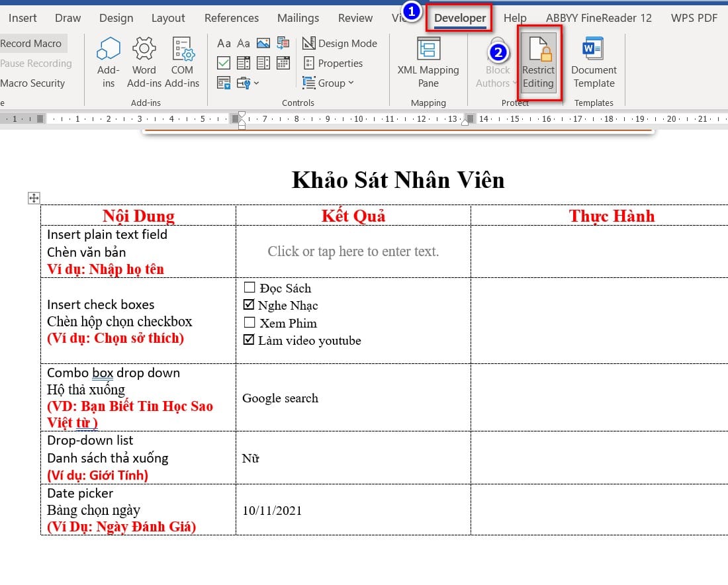Viewport: 728px width, 585px height.
Task: Open the Restrict Editing pane
Action: click(x=539, y=62)
